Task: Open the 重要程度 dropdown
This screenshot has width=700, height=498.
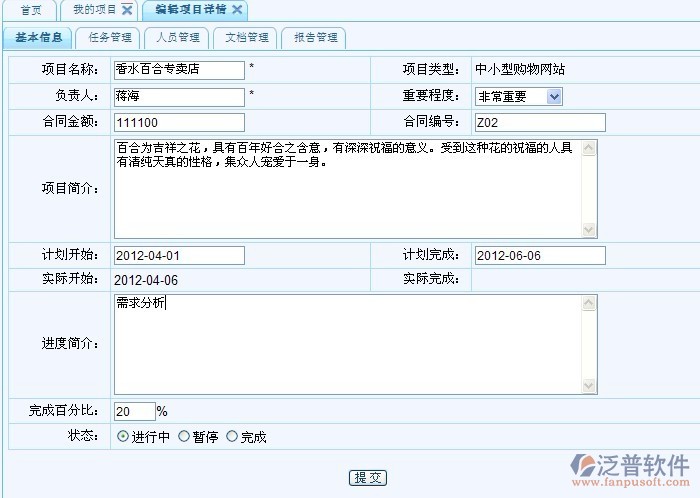Action: coord(518,96)
